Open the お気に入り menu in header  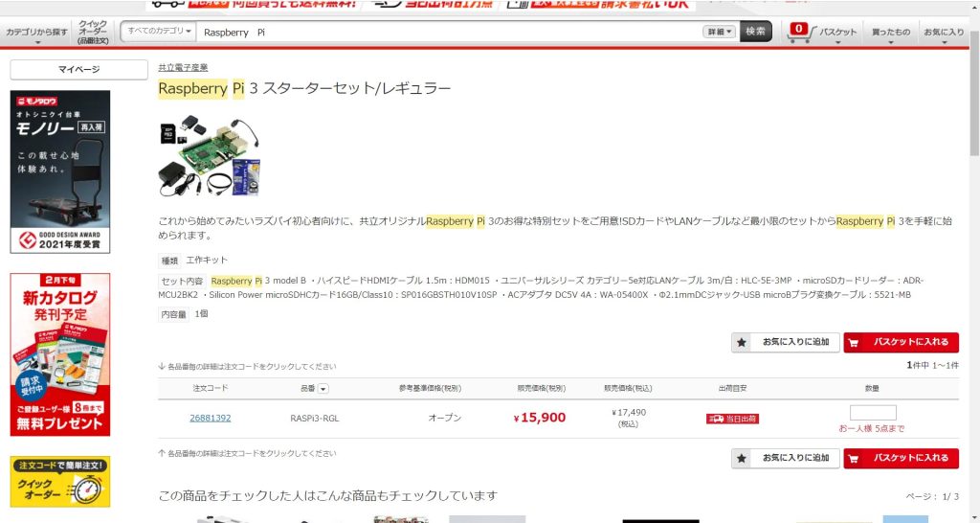(x=944, y=35)
